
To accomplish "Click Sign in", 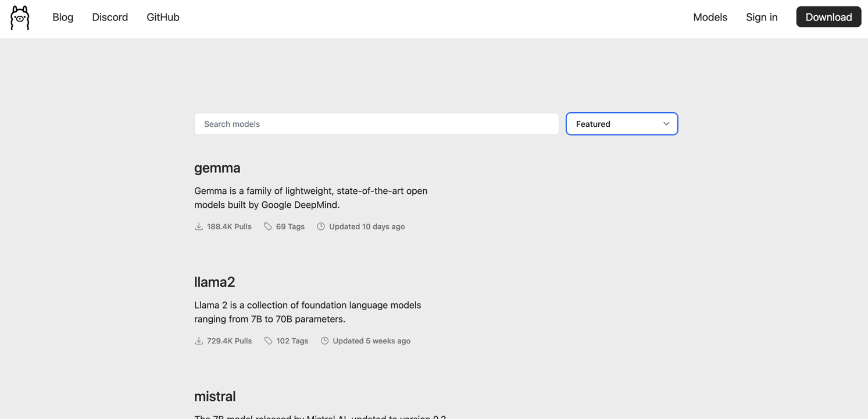I will click(x=762, y=17).
